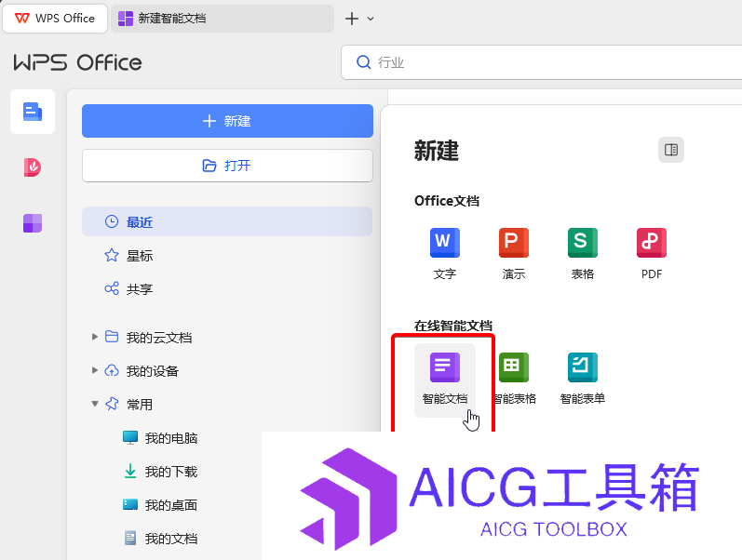
Task: Select 最近 in the navigation list
Action: click(x=227, y=221)
